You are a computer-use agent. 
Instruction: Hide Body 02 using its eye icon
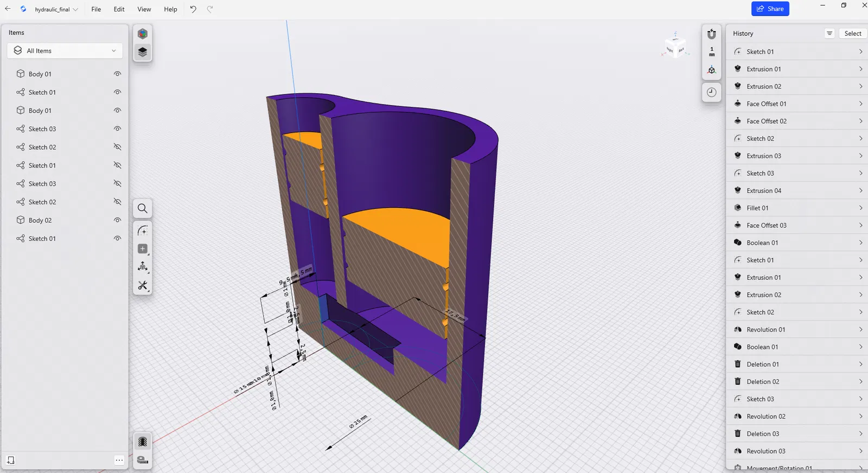click(117, 220)
